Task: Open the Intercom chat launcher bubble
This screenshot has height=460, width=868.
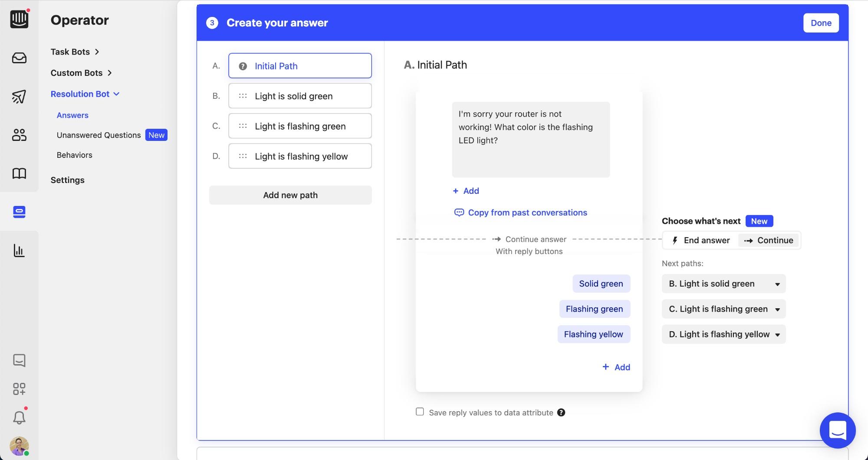Action: pos(838,431)
